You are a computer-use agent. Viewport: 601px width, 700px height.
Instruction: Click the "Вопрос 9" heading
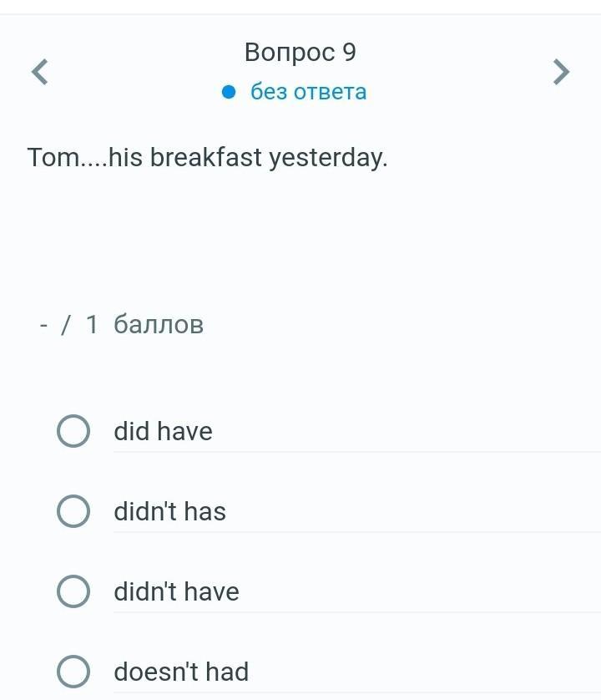(300, 53)
